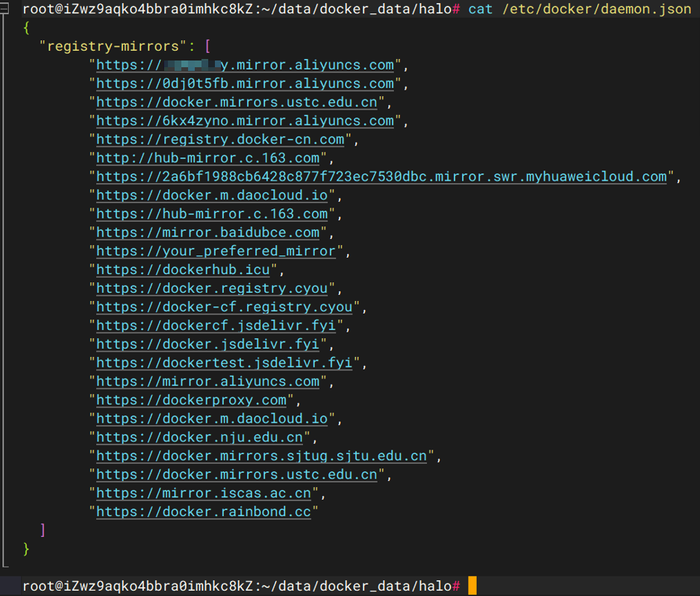Open the dockercf.jsdelivr.fyi link
Viewport: 700px width, 596px height.
(216, 326)
